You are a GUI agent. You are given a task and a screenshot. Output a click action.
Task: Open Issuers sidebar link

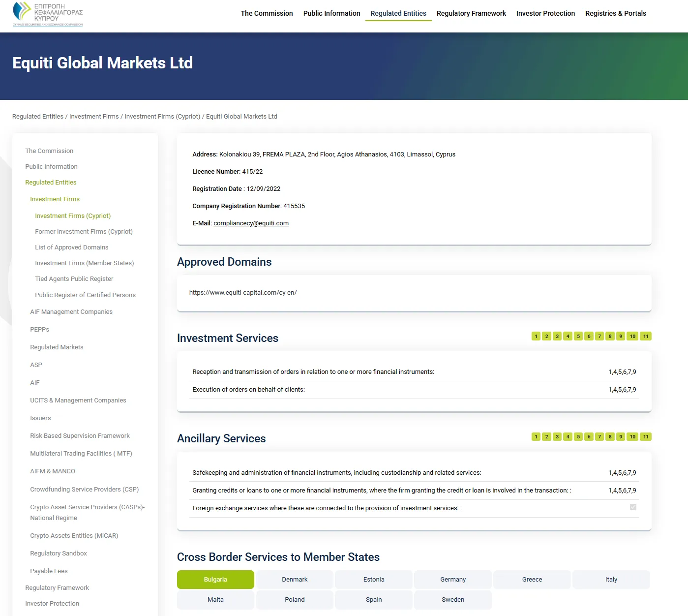point(40,418)
